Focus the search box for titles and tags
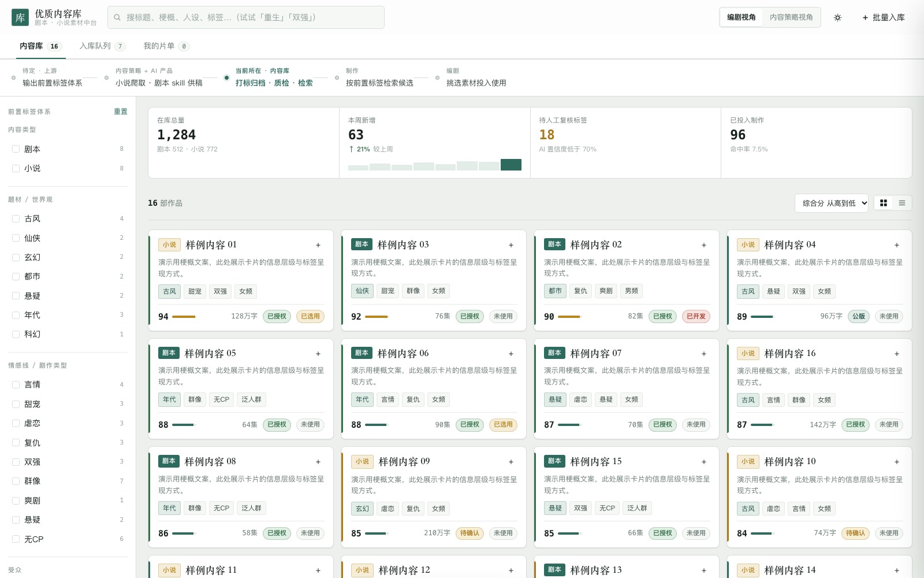Screen dimensions: 924x578 click(246, 17)
